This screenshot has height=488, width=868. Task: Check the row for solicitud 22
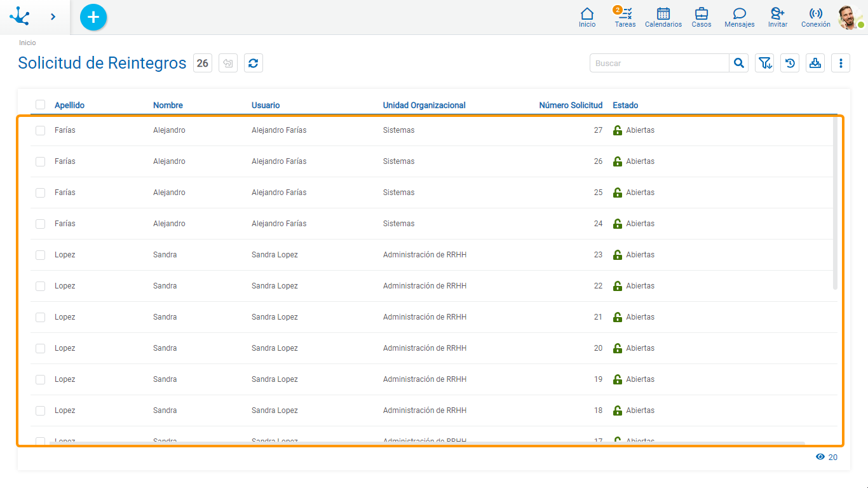pyautogui.click(x=41, y=286)
